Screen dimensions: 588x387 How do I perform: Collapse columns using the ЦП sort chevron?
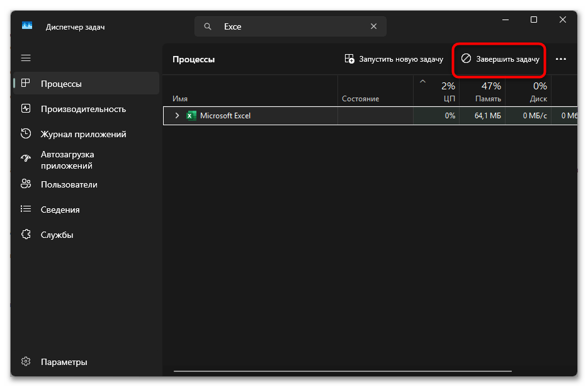(422, 81)
